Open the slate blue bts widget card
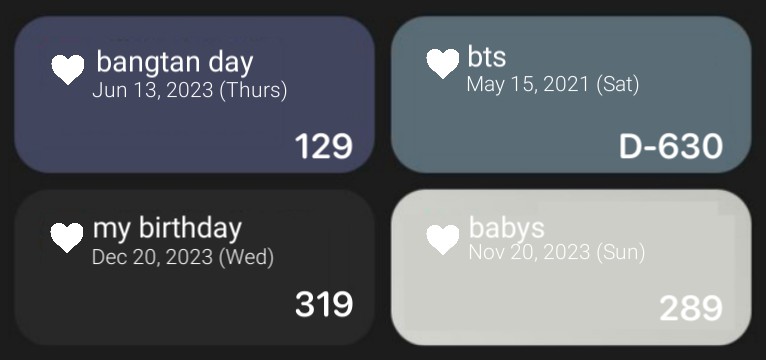The image size is (766, 360). click(571, 94)
